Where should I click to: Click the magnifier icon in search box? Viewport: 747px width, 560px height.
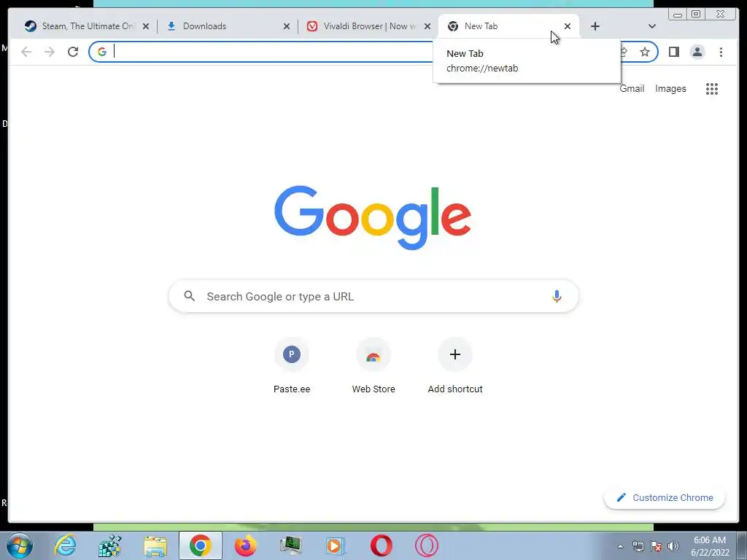pos(190,296)
